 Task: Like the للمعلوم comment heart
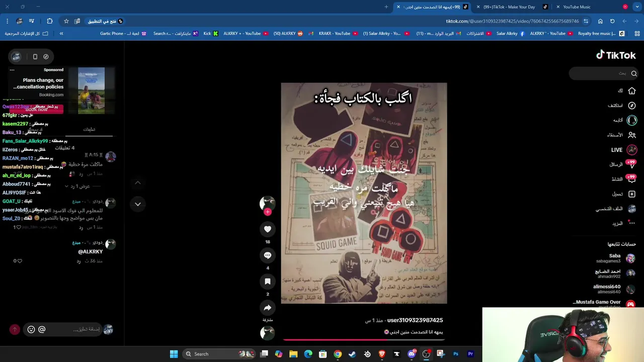(19, 227)
